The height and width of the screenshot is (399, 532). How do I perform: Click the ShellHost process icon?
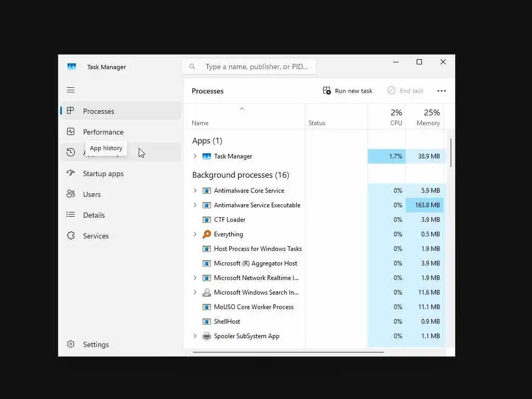207,321
